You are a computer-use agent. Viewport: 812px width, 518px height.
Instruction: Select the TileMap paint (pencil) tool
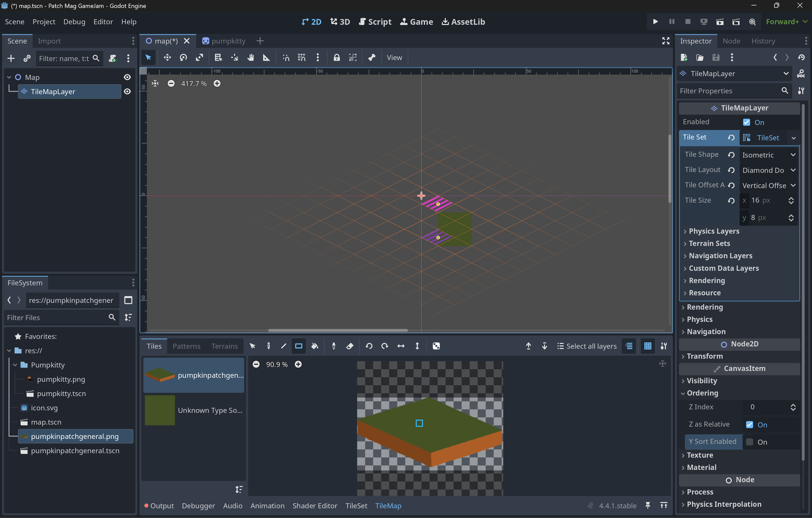(x=268, y=346)
